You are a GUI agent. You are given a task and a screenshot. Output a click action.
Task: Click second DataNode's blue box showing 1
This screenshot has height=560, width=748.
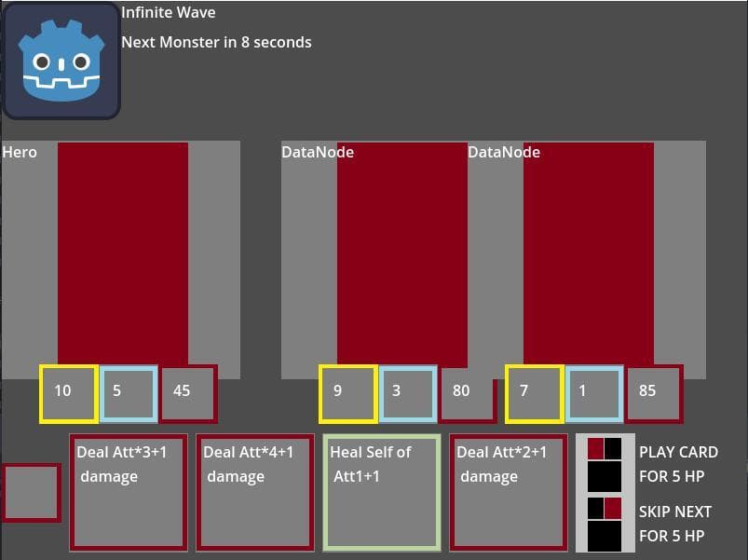click(x=594, y=394)
